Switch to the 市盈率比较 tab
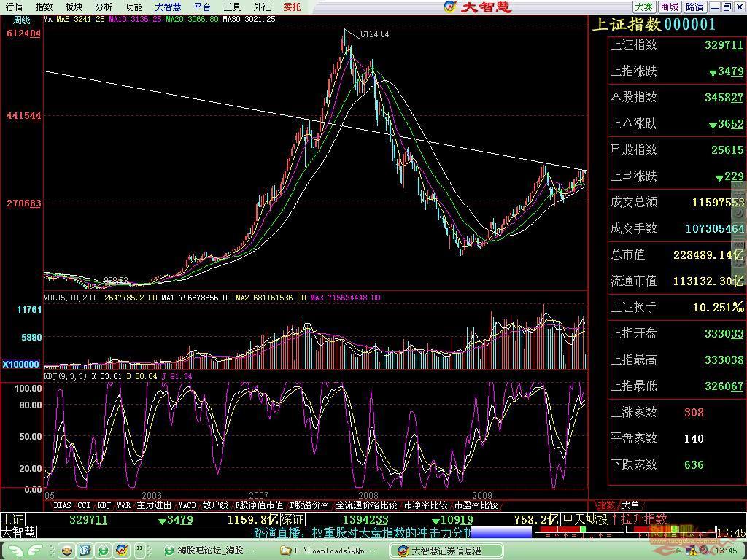Screen dimensions: 747x560 pyautogui.click(x=476, y=505)
